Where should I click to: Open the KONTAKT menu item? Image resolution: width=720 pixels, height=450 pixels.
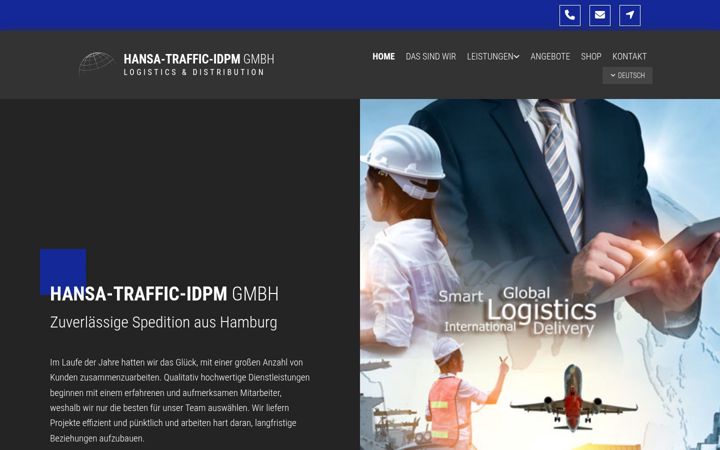pyautogui.click(x=629, y=56)
